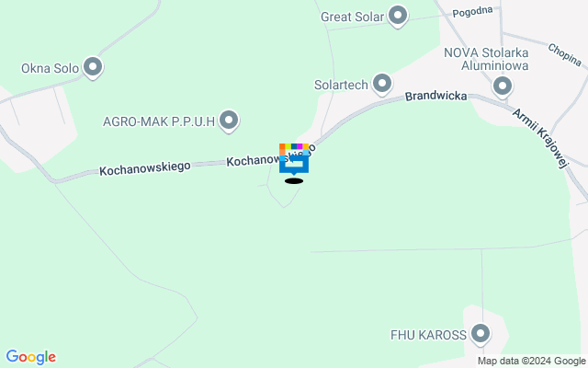Open the AGRO-MAK P.P.U.H pin
Viewport: 588px width, 368px height.
[229, 121]
